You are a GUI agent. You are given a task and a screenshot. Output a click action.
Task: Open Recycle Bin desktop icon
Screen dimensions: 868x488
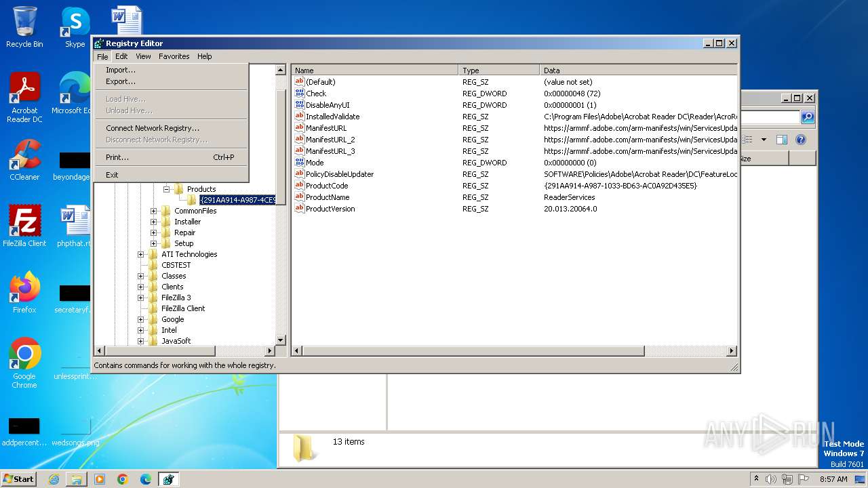(x=24, y=26)
